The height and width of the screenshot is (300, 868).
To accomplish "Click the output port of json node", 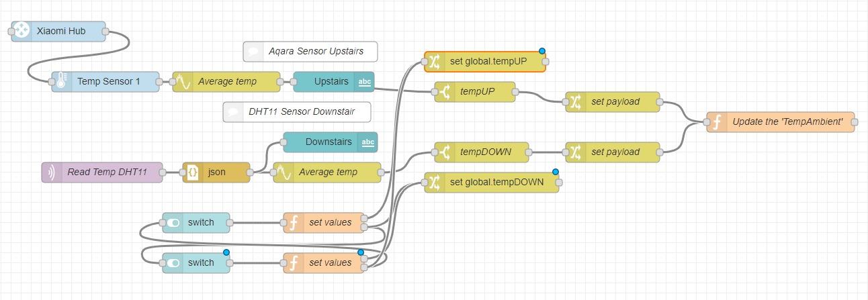I will pos(250,172).
